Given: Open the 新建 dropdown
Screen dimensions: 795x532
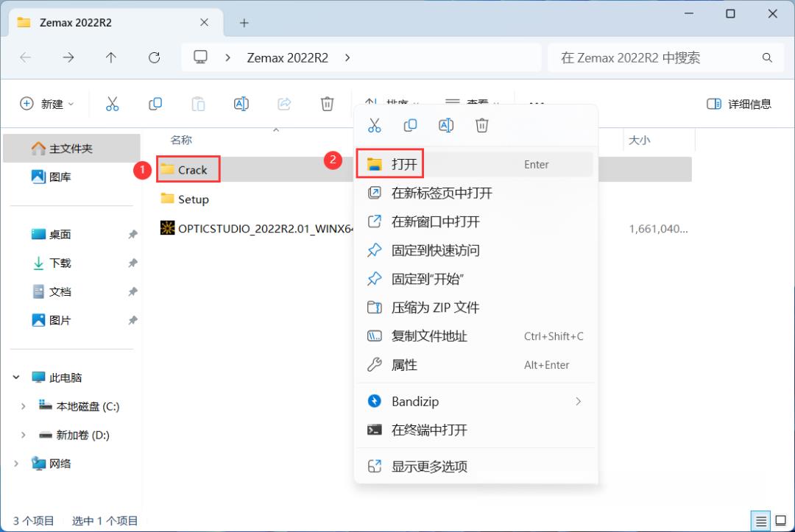Looking at the screenshot, I should pyautogui.click(x=46, y=104).
